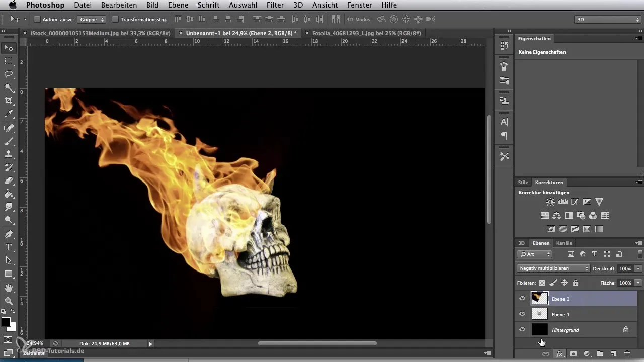Open Eigenschaften panel menu
This screenshot has height=362, width=644.
[x=638, y=39]
